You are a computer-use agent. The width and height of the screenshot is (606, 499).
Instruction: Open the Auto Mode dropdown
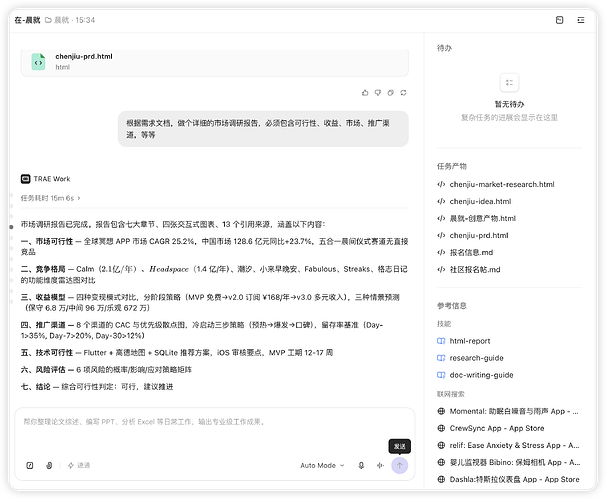click(322, 465)
